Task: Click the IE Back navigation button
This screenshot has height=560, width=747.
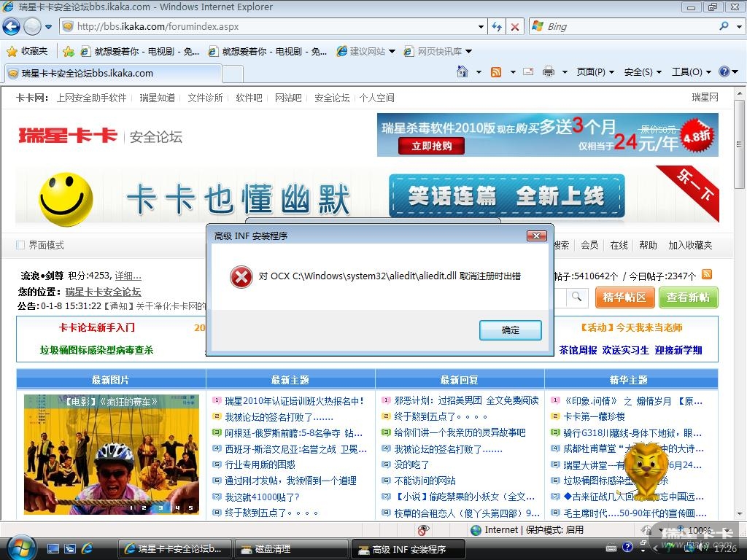Action: point(12,27)
